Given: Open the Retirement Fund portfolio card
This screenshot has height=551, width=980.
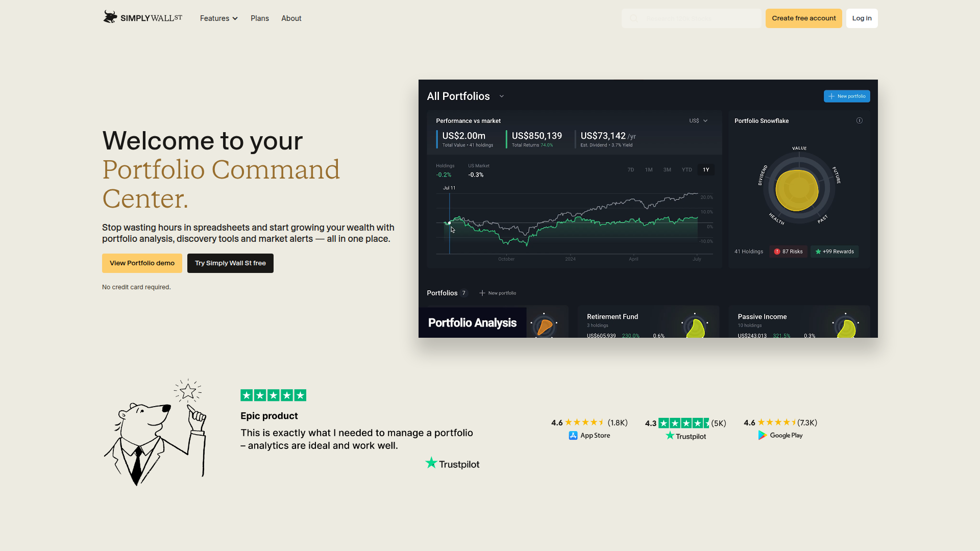Looking at the screenshot, I should (648, 322).
